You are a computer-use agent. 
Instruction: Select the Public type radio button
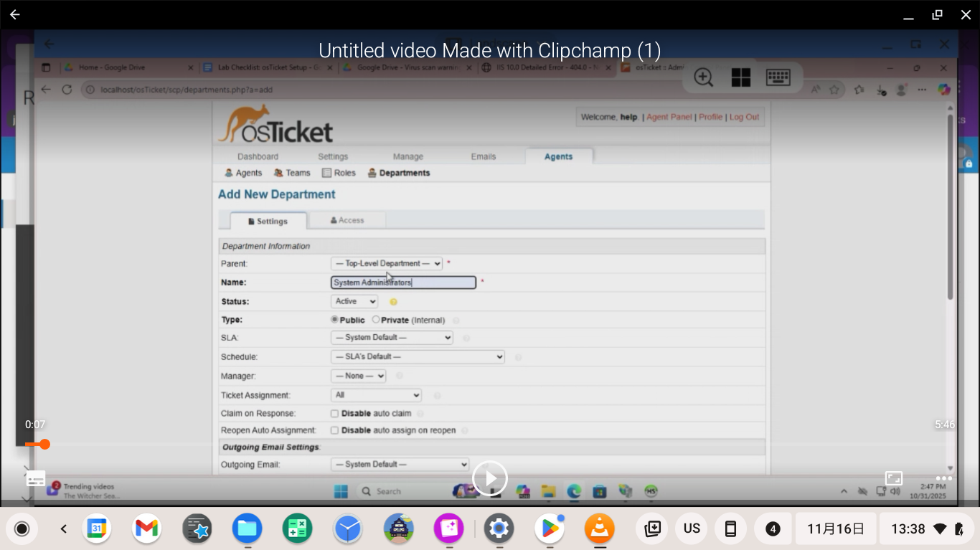(334, 320)
